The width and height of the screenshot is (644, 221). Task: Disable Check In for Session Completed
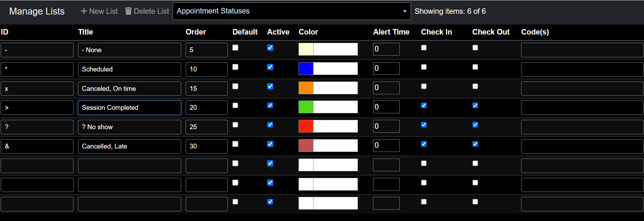[424, 105]
